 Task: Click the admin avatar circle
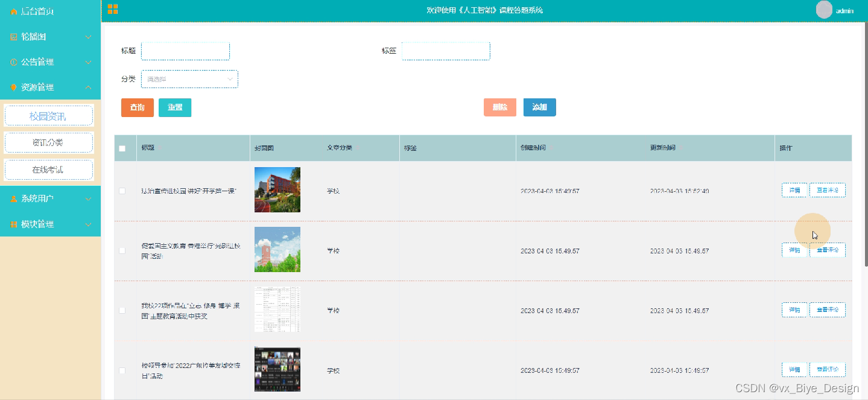click(824, 10)
